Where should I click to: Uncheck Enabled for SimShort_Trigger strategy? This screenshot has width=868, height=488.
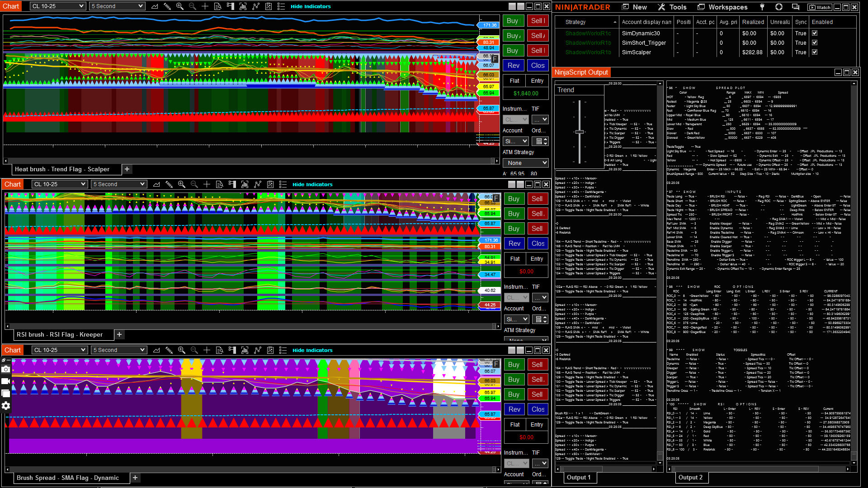point(815,43)
